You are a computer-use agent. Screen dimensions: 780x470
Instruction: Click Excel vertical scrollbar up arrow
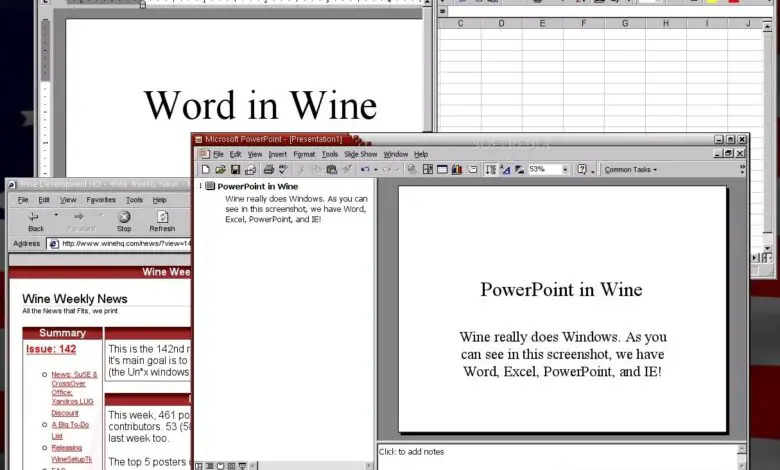tap(768, 24)
